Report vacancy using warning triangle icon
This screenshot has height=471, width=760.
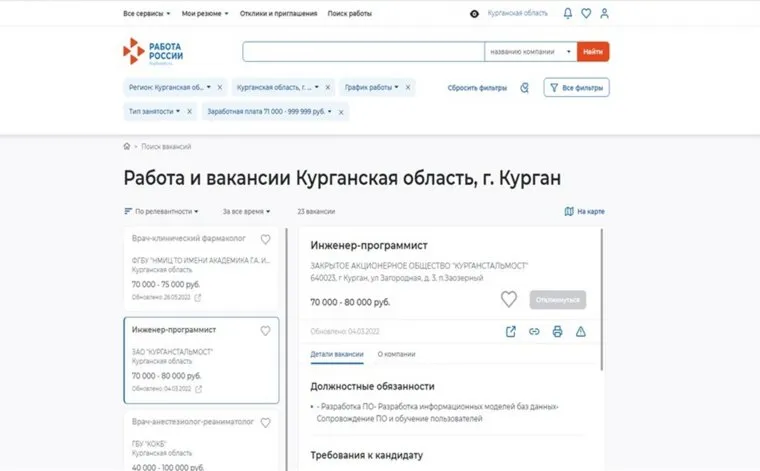(x=581, y=331)
